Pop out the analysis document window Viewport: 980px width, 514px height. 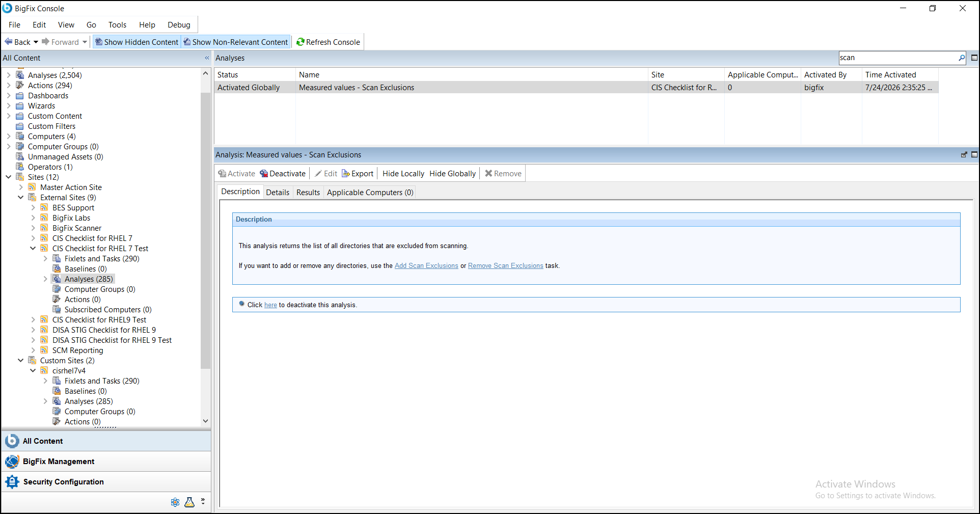[964, 154]
